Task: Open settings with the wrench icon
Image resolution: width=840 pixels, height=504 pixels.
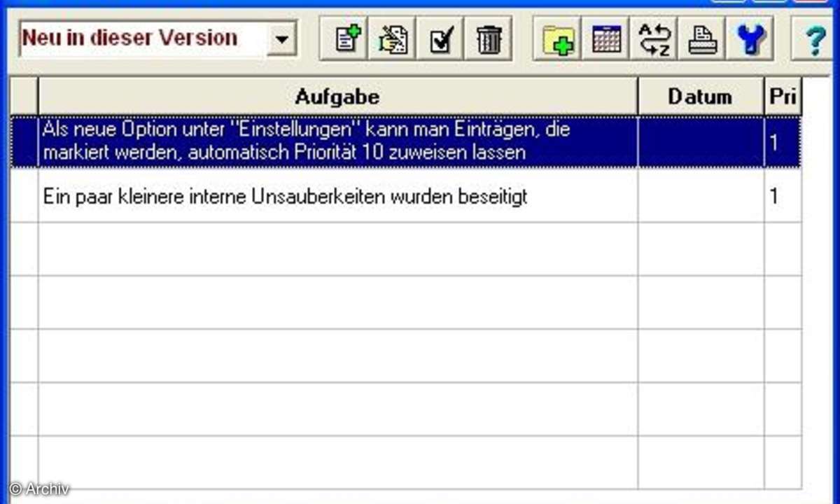Action: tap(748, 40)
